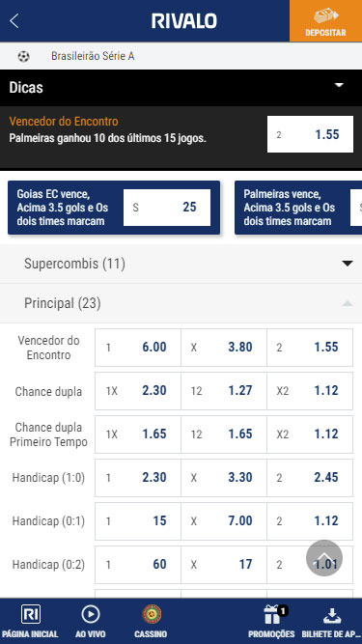Viewport: 362px width, 644px height.
Task: Click the soccer ball sport icon
Action: point(23,56)
